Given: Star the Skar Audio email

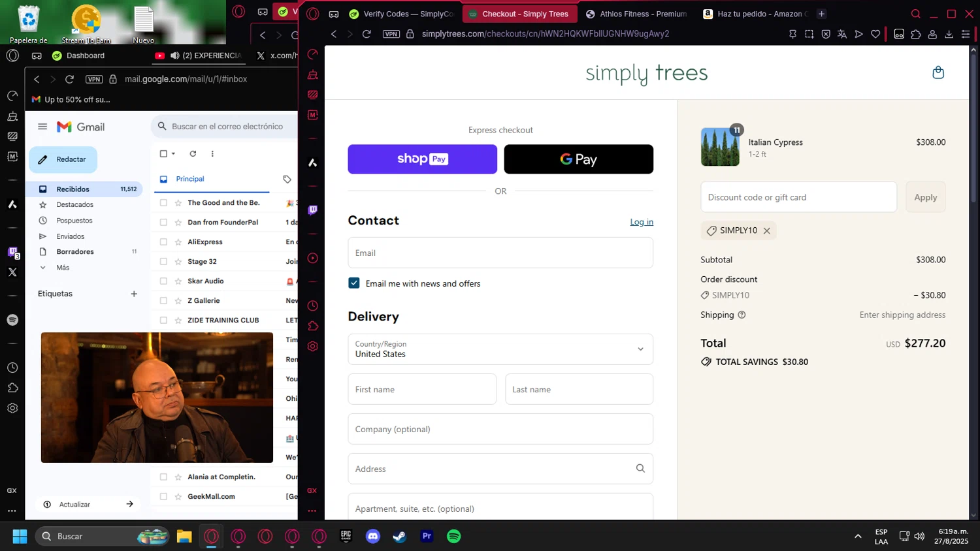Looking at the screenshot, I should (x=178, y=281).
